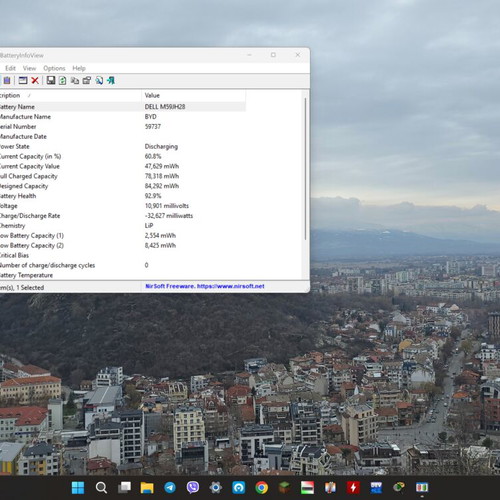Image resolution: width=500 pixels, height=500 pixels.
Task: Open taskbar Search
Action: pos(101,488)
